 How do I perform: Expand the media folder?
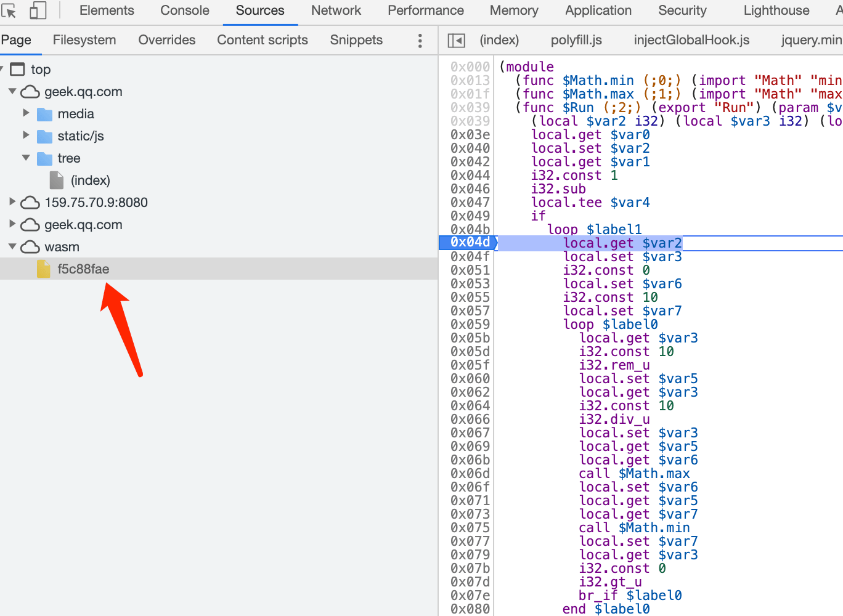(26, 113)
